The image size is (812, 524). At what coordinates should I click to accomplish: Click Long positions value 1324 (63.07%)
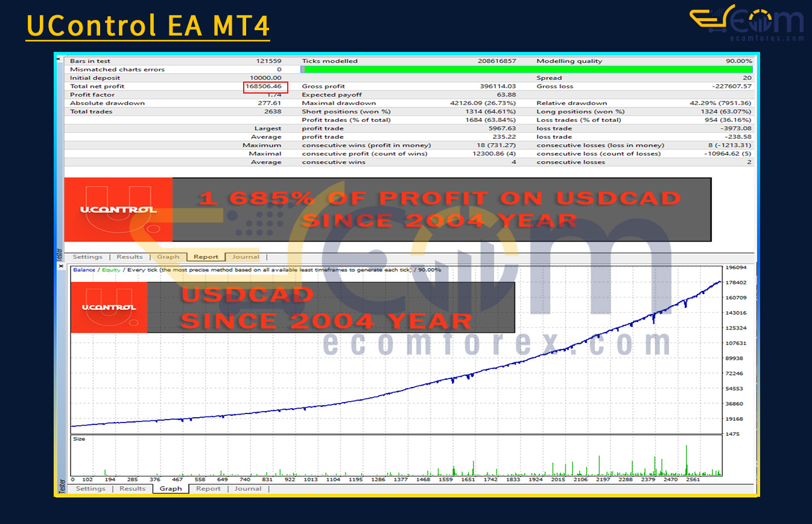727,112
